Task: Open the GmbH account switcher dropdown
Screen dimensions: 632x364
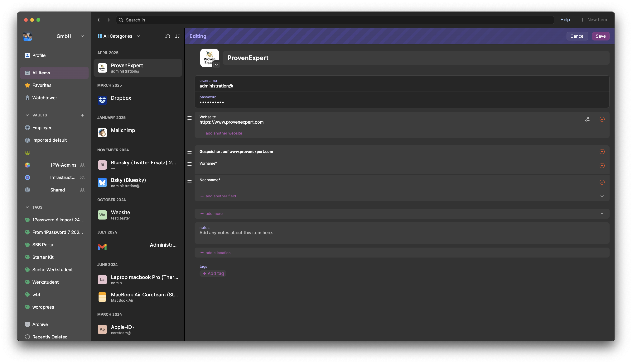Action: click(x=82, y=36)
